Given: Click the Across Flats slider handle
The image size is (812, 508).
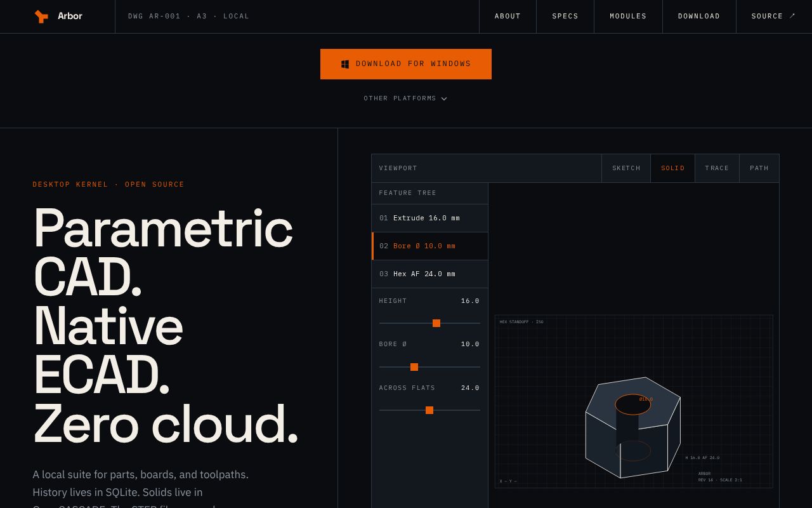Looking at the screenshot, I should [x=429, y=410].
